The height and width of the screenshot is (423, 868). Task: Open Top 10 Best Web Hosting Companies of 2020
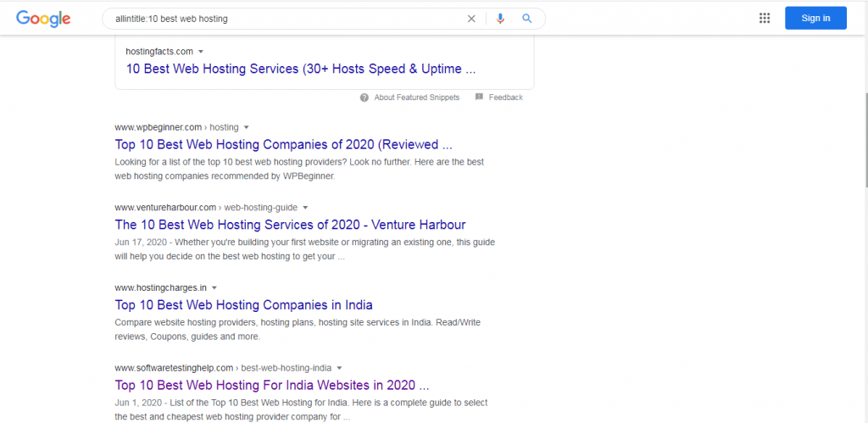[x=283, y=144]
